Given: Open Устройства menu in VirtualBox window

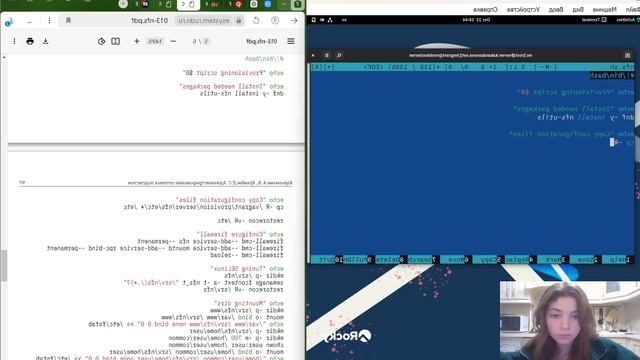Looking at the screenshot, I should pyautogui.click(x=523, y=9).
